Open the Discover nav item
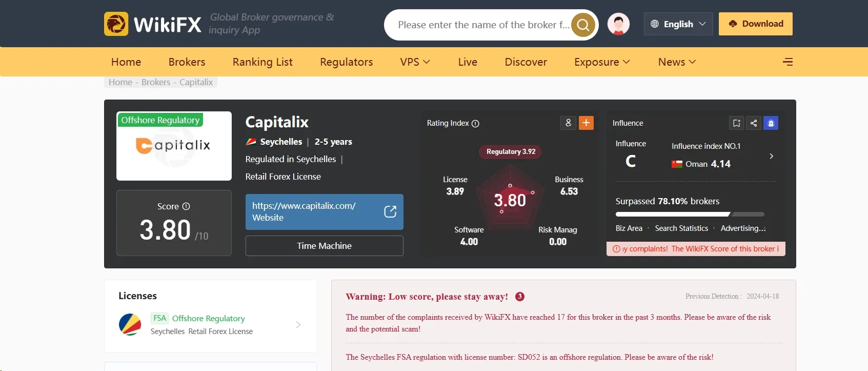 [526, 62]
